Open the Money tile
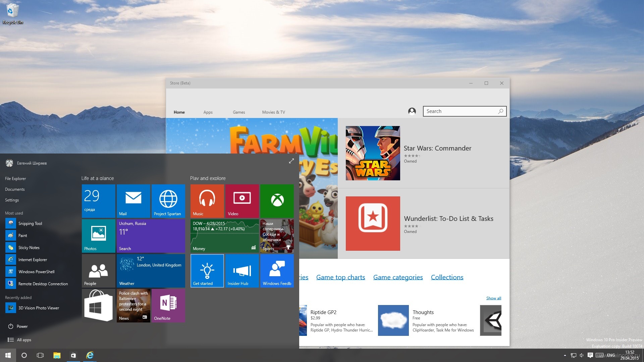Viewport: 644px width, 362px height. pos(224,236)
